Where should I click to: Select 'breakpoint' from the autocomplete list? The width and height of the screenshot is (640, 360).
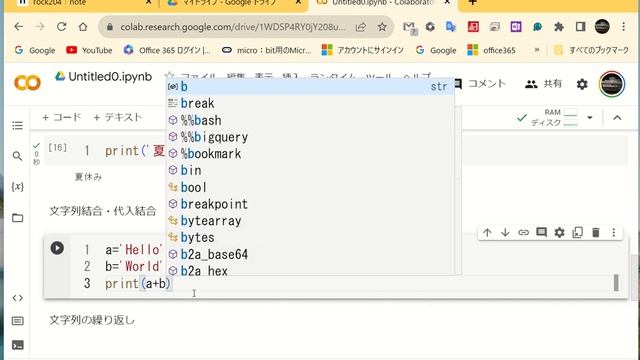coord(310,204)
